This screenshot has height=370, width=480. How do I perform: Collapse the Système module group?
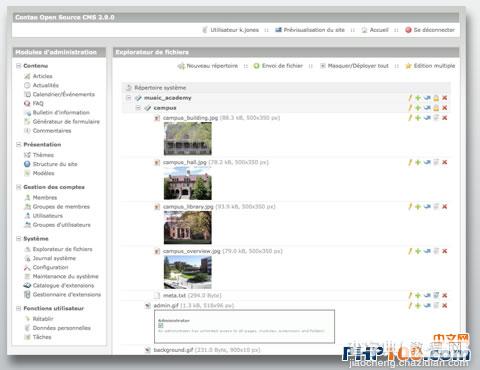point(19,238)
